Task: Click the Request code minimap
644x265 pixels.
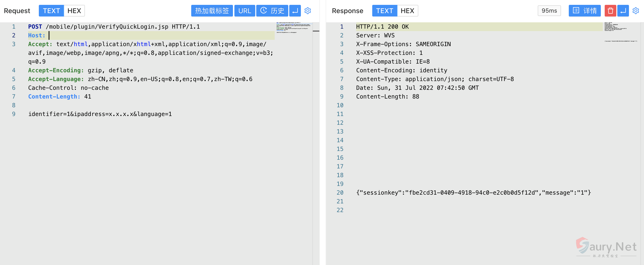Action: 294,28
